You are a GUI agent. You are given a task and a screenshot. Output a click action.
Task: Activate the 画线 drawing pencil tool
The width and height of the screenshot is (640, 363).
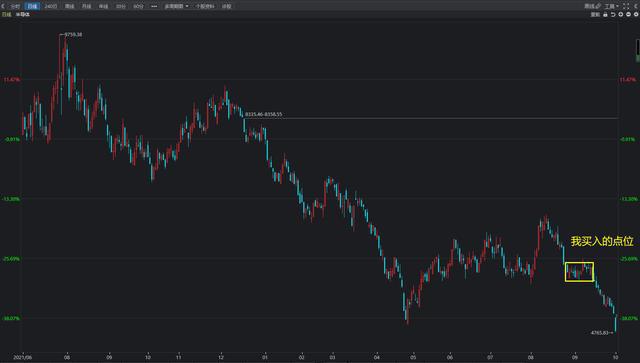[592, 6]
